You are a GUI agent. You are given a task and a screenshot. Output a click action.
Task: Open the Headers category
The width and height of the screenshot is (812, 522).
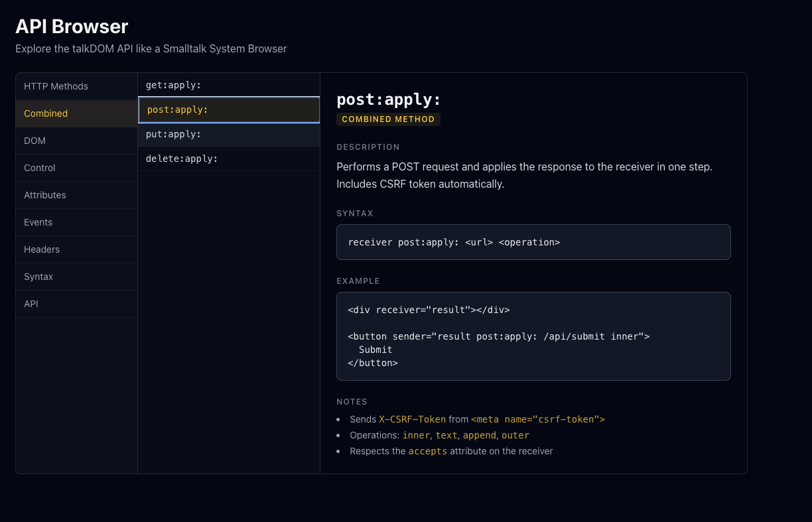point(76,249)
